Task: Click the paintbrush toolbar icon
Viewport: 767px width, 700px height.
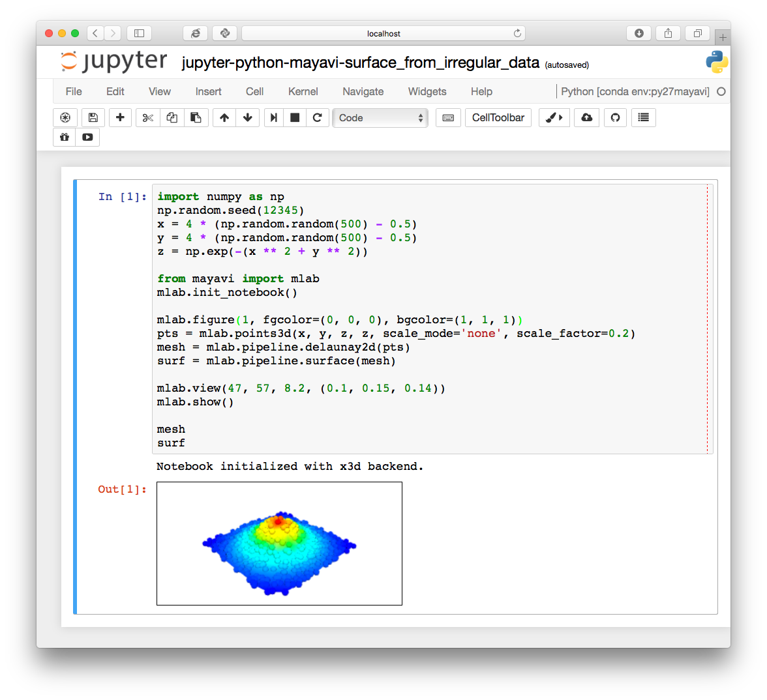Action: (x=554, y=118)
